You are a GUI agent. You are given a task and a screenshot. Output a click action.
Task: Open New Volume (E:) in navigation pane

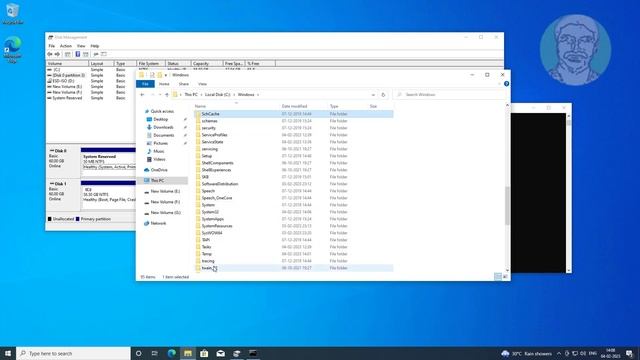165,191
